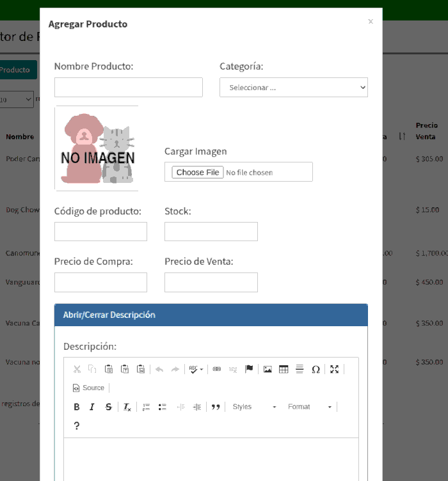Insert an image via the editor toolbar
448x481 pixels.
tap(268, 369)
